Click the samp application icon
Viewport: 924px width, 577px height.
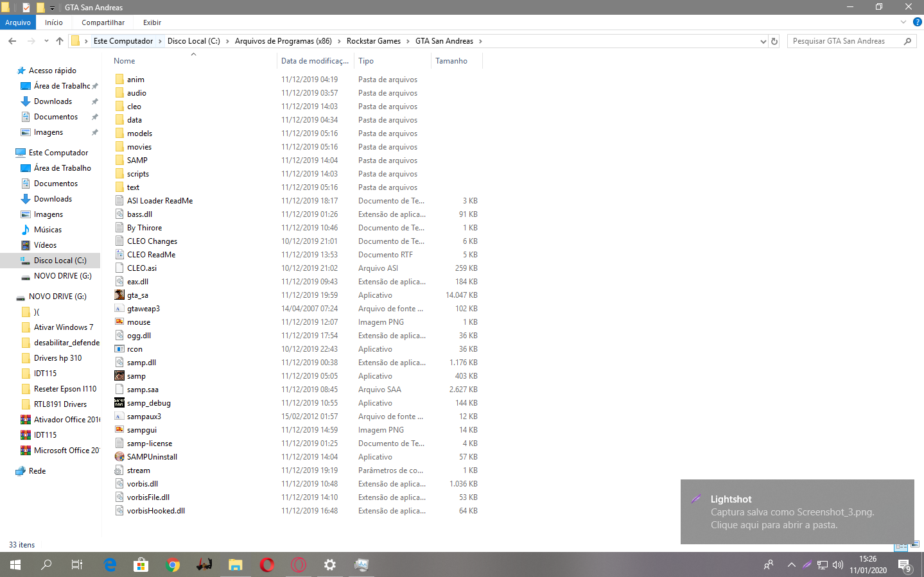[119, 376]
